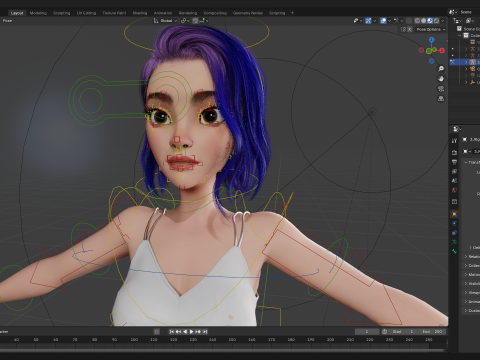Switch to the Sculpting workspace tab
The image size is (480, 360).
61,13
